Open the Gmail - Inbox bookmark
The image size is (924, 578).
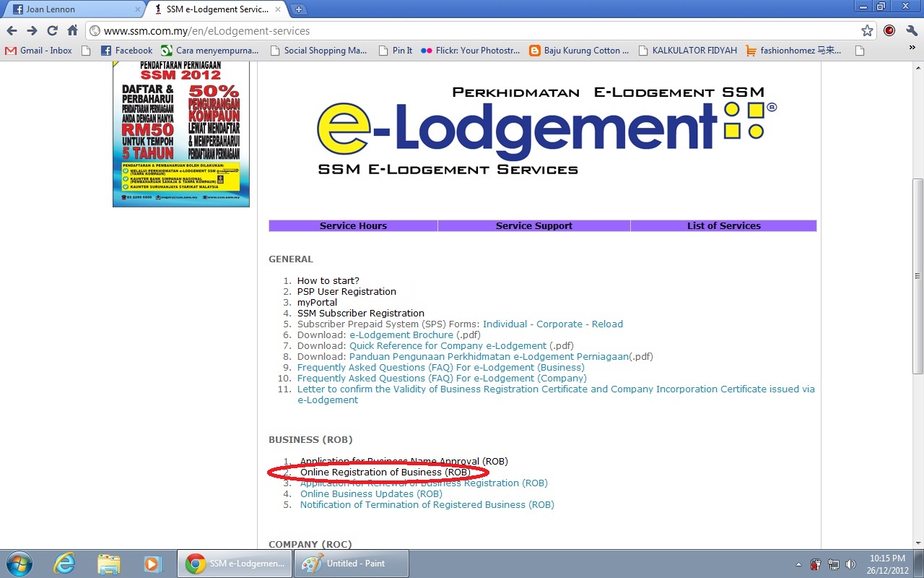point(39,51)
